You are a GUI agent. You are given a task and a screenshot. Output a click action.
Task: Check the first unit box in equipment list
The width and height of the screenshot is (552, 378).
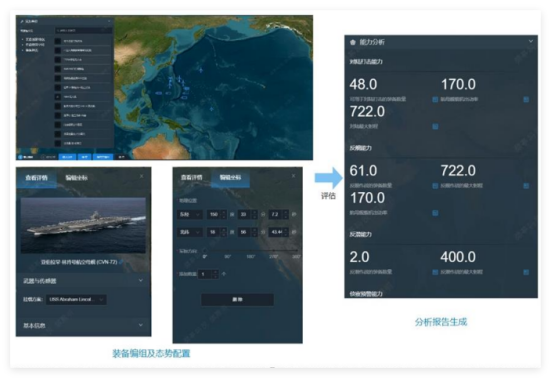57,41
